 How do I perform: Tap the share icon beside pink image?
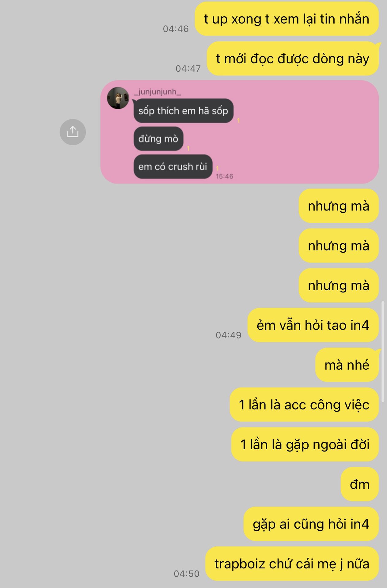pyautogui.click(x=73, y=132)
